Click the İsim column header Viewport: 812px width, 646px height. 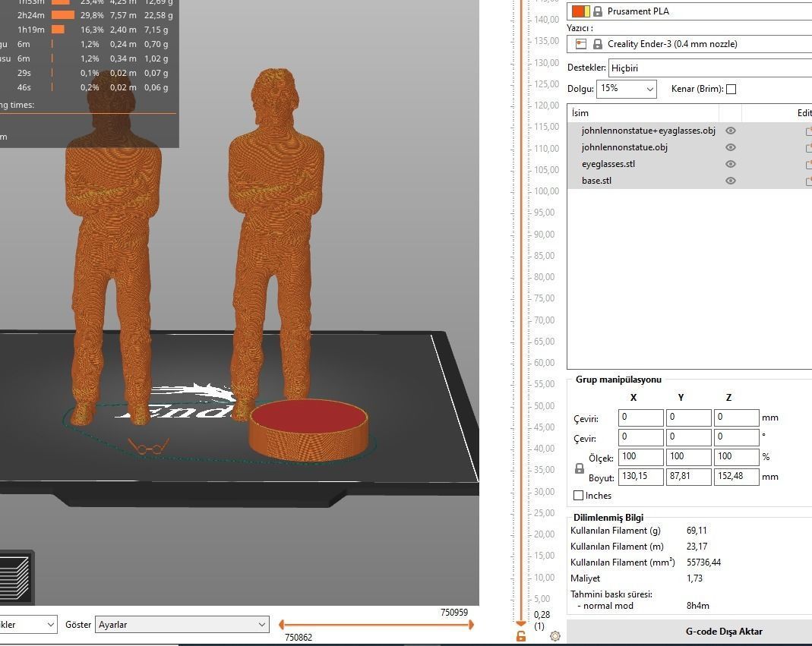[643, 113]
